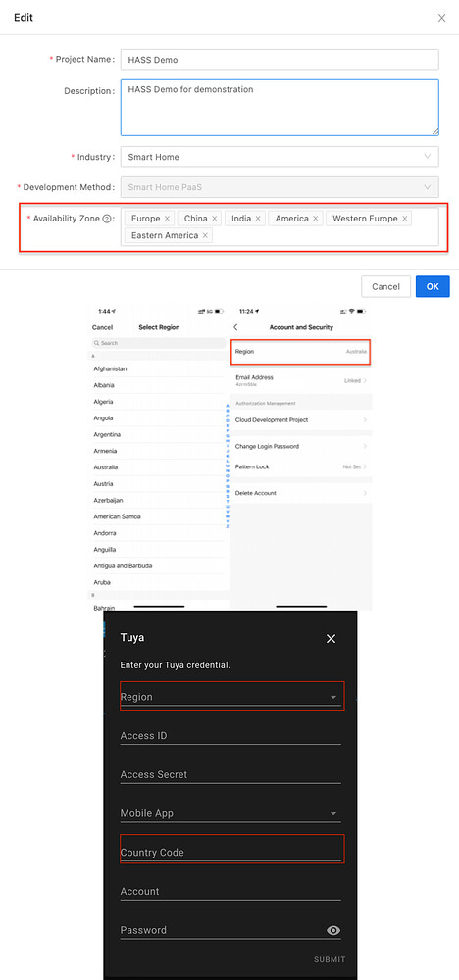
Task: Select Austria in region list
Action: pos(158,484)
